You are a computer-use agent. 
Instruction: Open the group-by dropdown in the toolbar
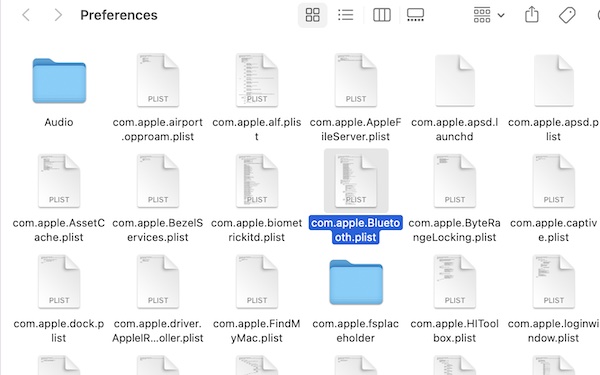click(489, 15)
